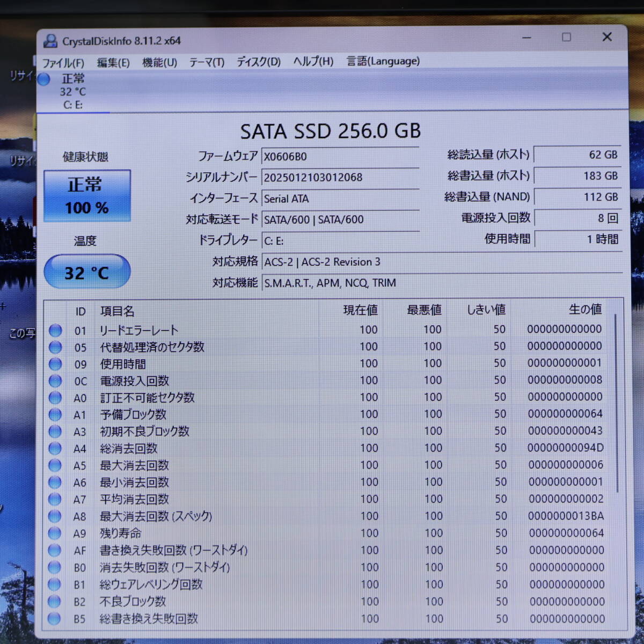Click status circle for 最小消去回数 row
Viewport: 644px width, 644px height.
point(55,482)
